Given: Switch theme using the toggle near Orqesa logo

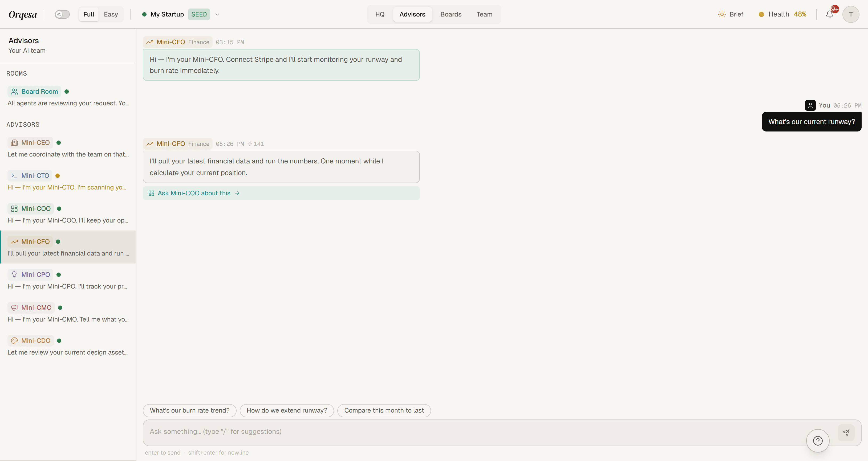Looking at the screenshot, I should point(62,14).
